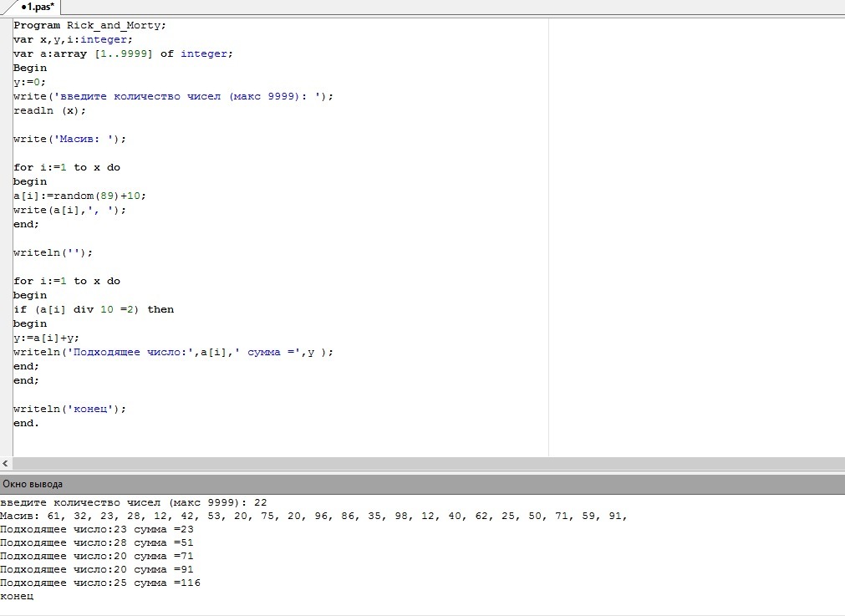
Task: Click the output line showing сумма =116
Action: coord(100,583)
